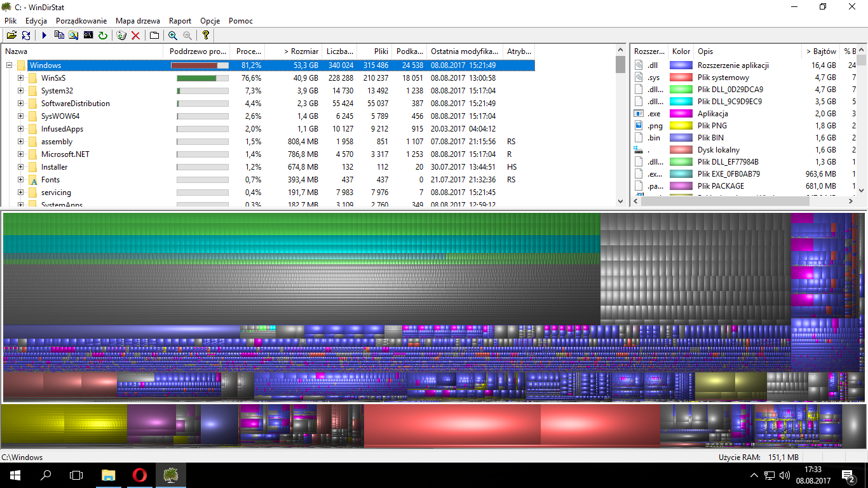Open the Porządkowanie menu
868x488 pixels.
[81, 21]
